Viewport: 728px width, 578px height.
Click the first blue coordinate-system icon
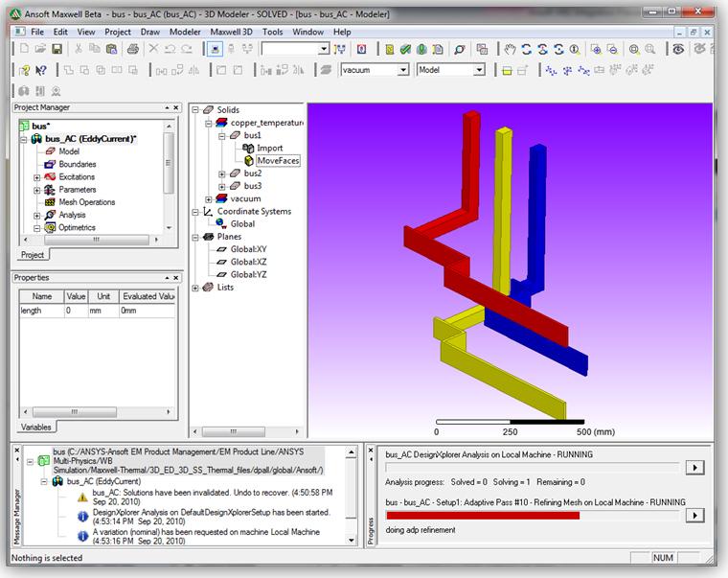point(551,70)
